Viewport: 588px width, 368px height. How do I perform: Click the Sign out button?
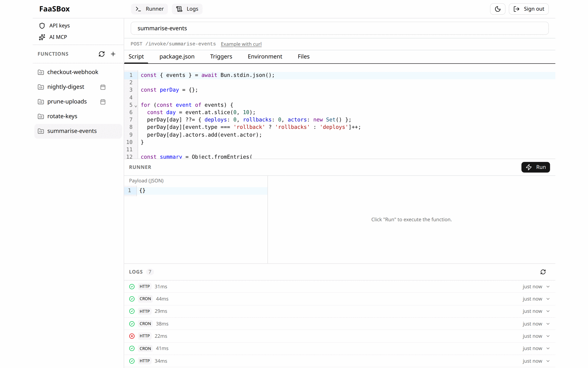[x=528, y=9]
